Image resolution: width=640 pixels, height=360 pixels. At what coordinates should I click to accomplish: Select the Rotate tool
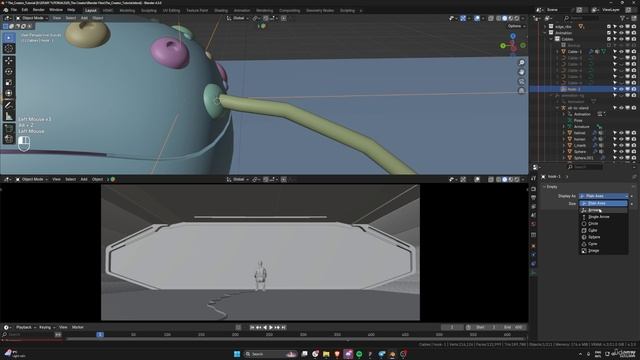click(x=9, y=71)
